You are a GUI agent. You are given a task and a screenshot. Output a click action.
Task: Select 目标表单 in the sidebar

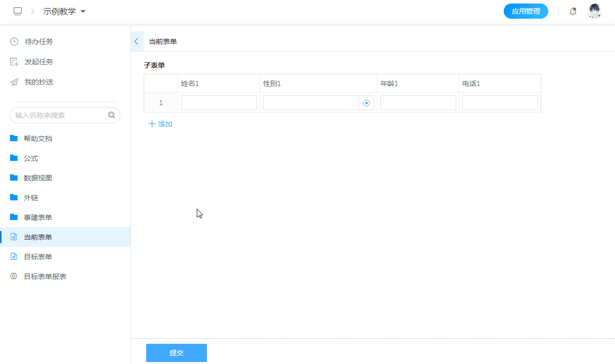tap(38, 257)
